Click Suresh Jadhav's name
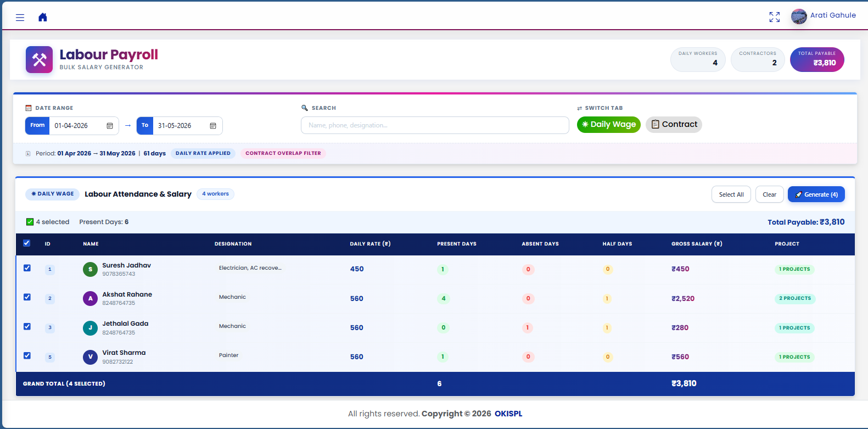Viewport: 868px width, 429px height. click(x=126, y=265)
